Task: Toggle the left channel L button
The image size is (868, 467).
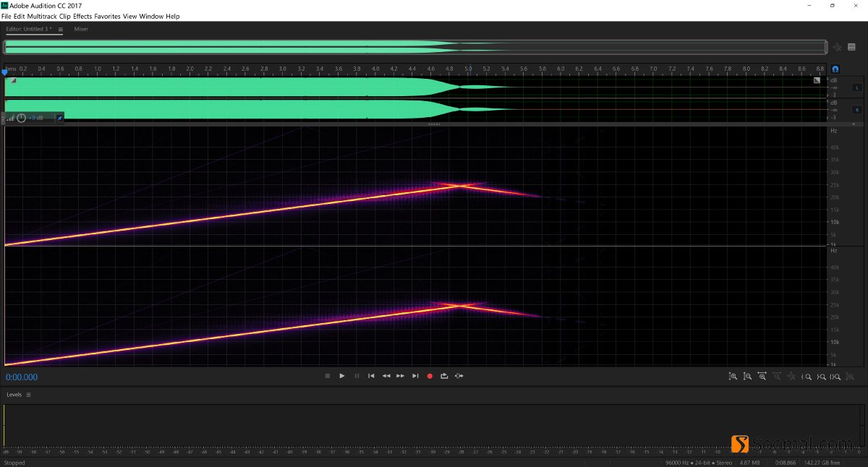Action: (857, 87)
